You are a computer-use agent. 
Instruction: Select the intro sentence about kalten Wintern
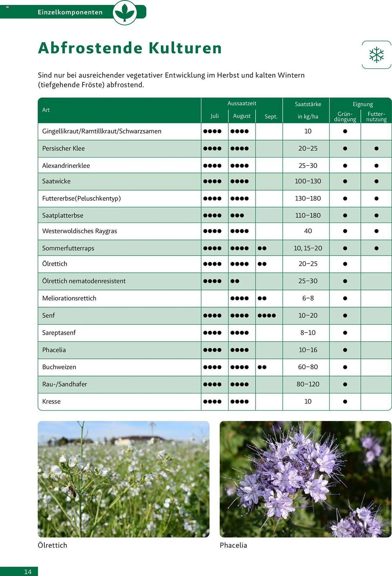click(171, 80)
